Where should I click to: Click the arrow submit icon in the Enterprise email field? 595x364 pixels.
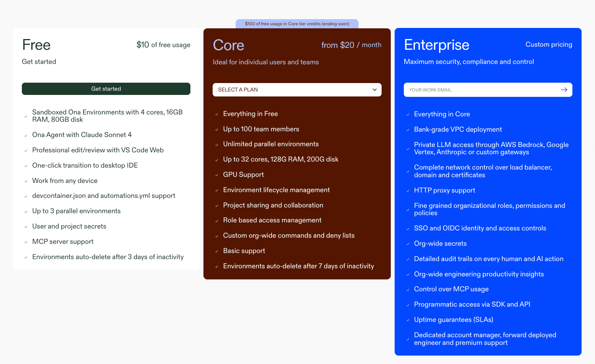pos(564,90)
